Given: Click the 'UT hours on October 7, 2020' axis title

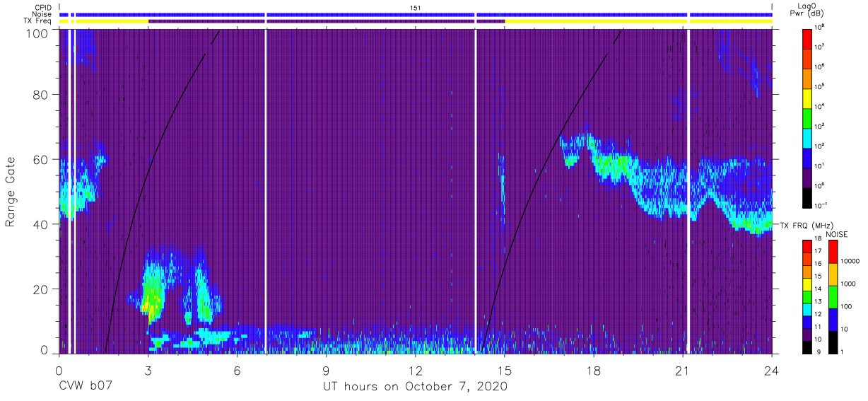Looking at the screenshot, I should pyautogui.click(x=415, y=386).
